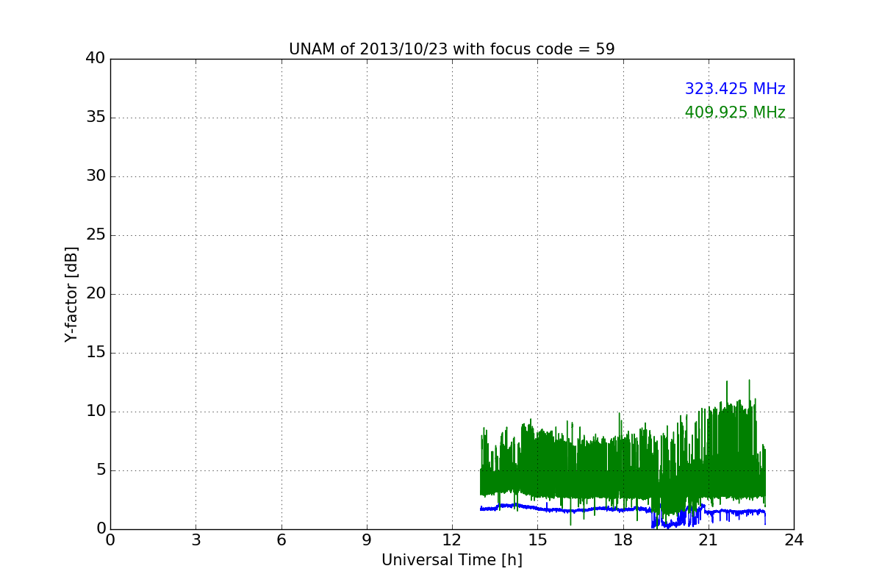Click the y-axis tick label 20
The width and height of the screenshot is (882, 588).
point(96,294)
